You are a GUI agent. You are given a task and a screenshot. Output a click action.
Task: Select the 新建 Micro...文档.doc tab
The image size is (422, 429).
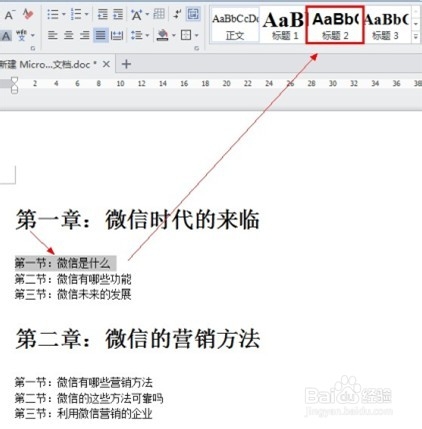49,64
